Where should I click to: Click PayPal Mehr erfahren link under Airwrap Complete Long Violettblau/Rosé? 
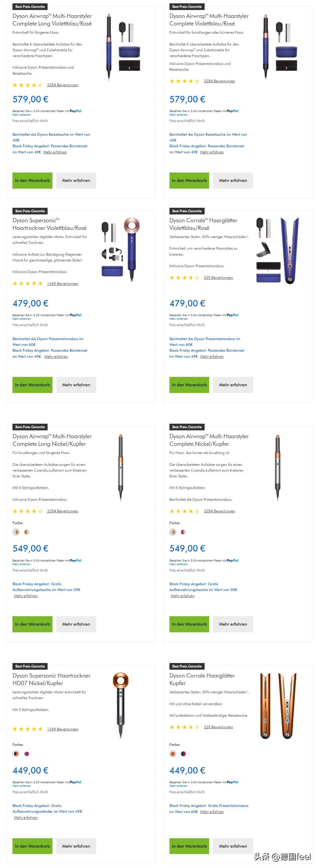pyautogui.click(x=22, y=115)
